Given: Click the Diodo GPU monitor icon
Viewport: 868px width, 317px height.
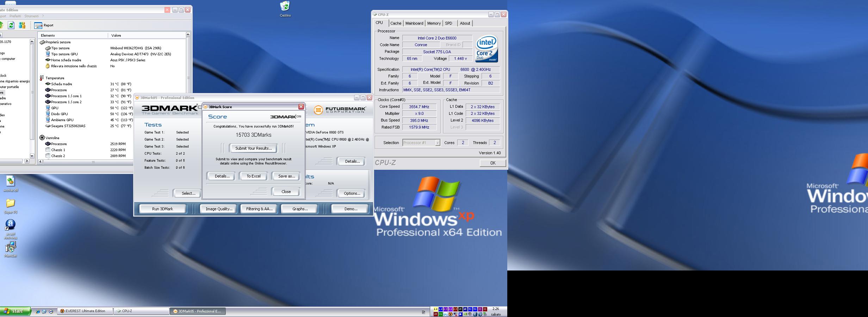Looking at the screenshot, I should click(x=48, y=114).
